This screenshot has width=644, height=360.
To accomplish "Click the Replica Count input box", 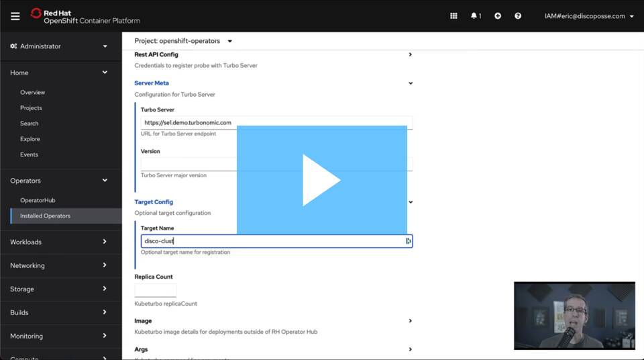I will tap(155, 290).
